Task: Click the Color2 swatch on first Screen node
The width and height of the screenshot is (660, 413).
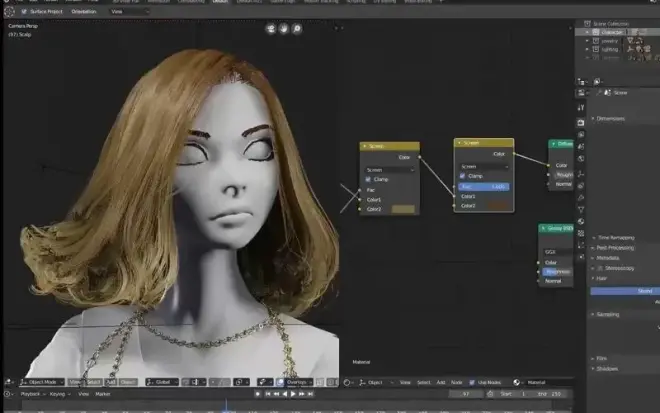Action: tap(403, 209)
